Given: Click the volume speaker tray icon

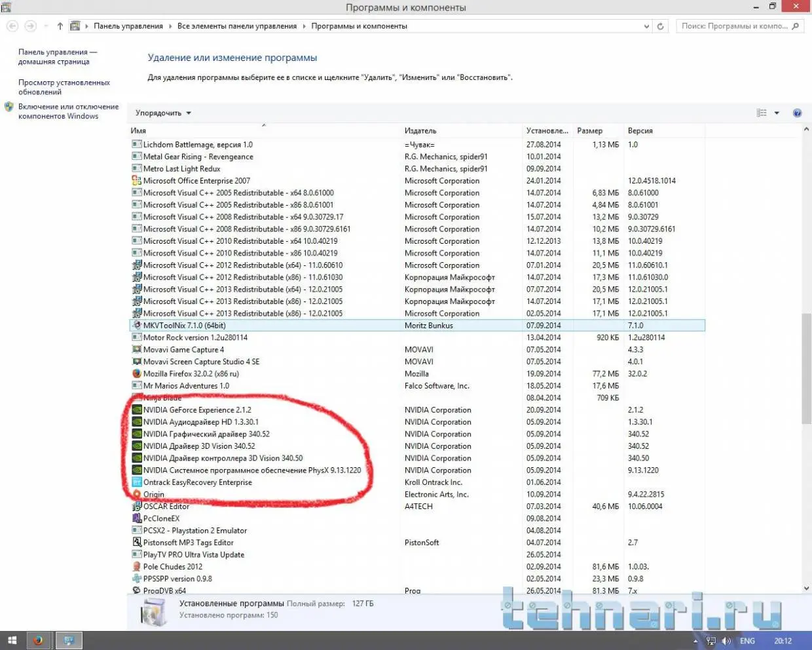Looking at the screenshot, I should click(x=726, y=641).
